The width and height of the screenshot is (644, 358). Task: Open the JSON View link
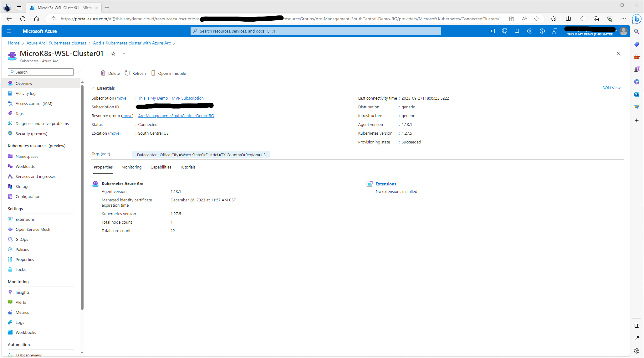(x=611, y=88)
